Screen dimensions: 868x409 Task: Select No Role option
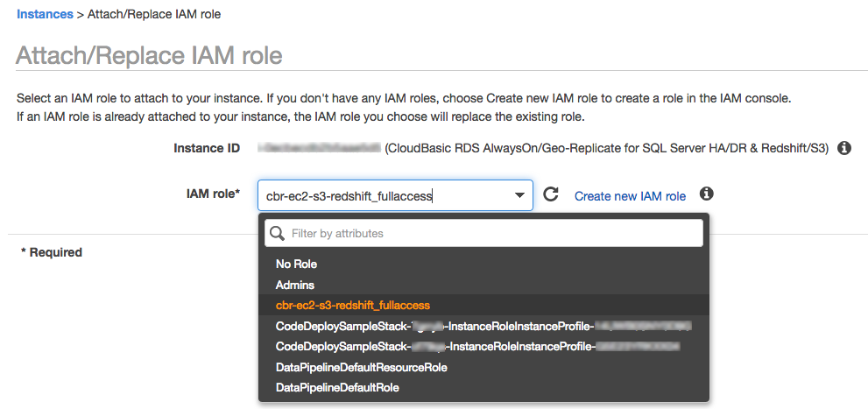pyautogui.click(x=483, y=264)
